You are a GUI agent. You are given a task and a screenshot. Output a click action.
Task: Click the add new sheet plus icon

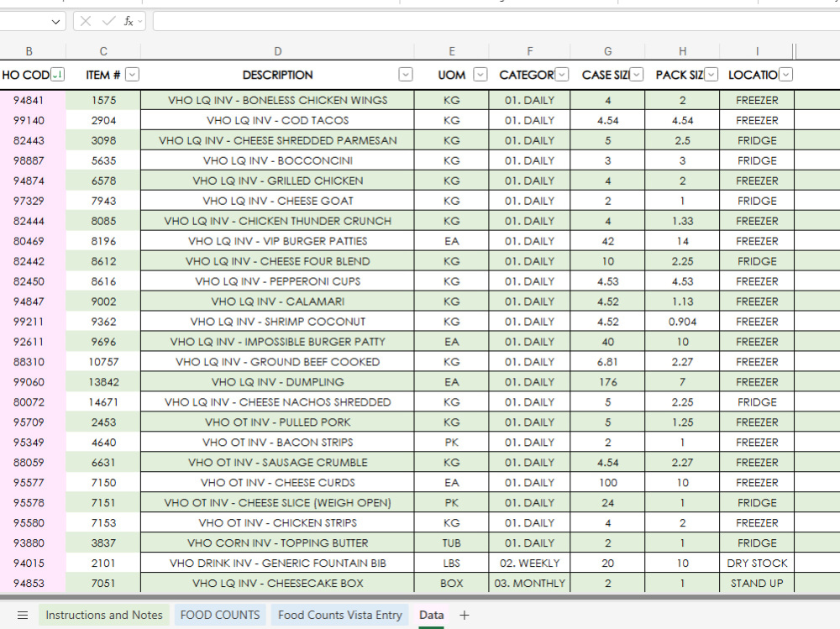coord(465,615)
